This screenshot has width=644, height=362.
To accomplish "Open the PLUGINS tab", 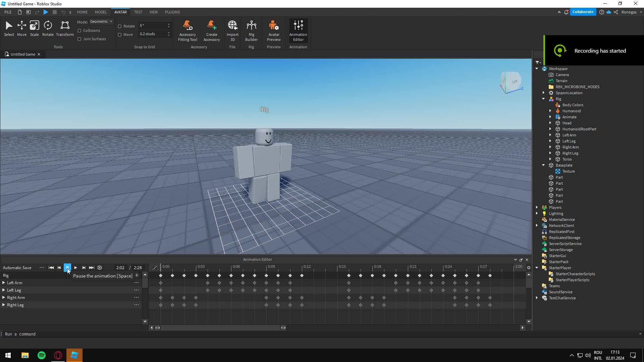I will (x=172, y=12).
